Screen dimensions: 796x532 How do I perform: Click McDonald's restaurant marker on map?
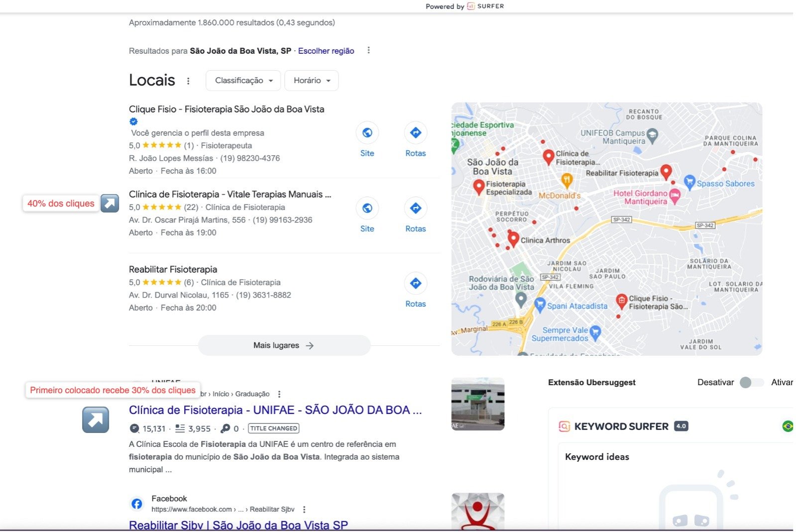coord(567,180)
